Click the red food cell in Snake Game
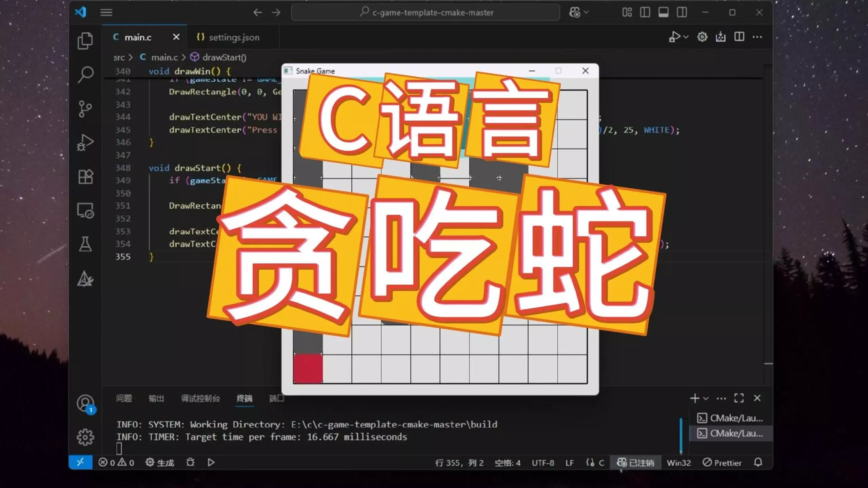The width and height of the screenshot is (868, 488). coord(308,369)
